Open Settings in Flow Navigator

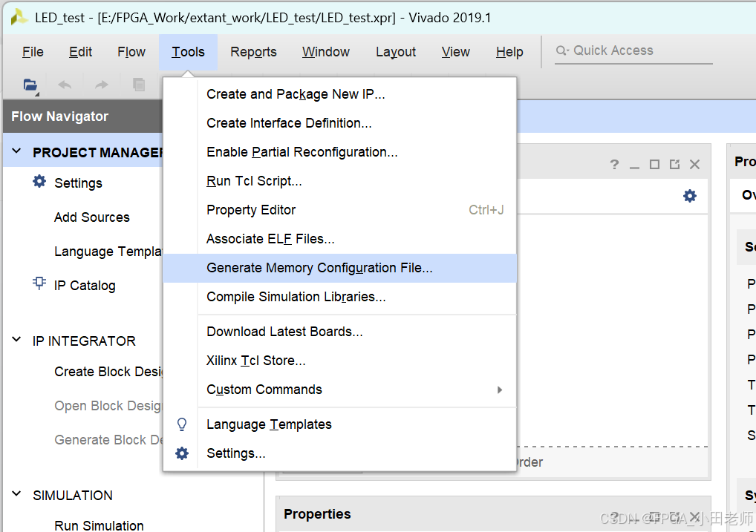coord(78,183)
